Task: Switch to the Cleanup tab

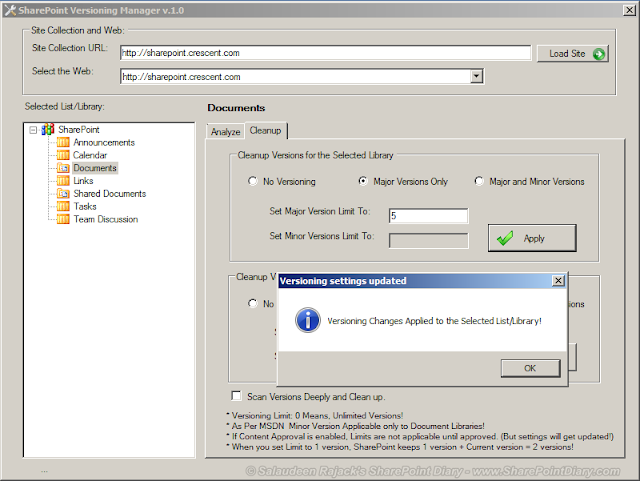Action: pos(265,131)
